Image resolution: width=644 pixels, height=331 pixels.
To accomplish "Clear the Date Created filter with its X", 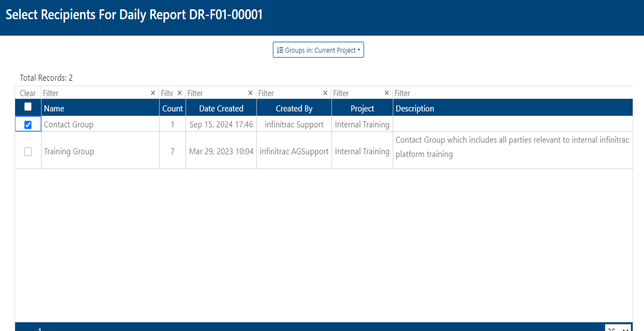I will coord(250,93).
